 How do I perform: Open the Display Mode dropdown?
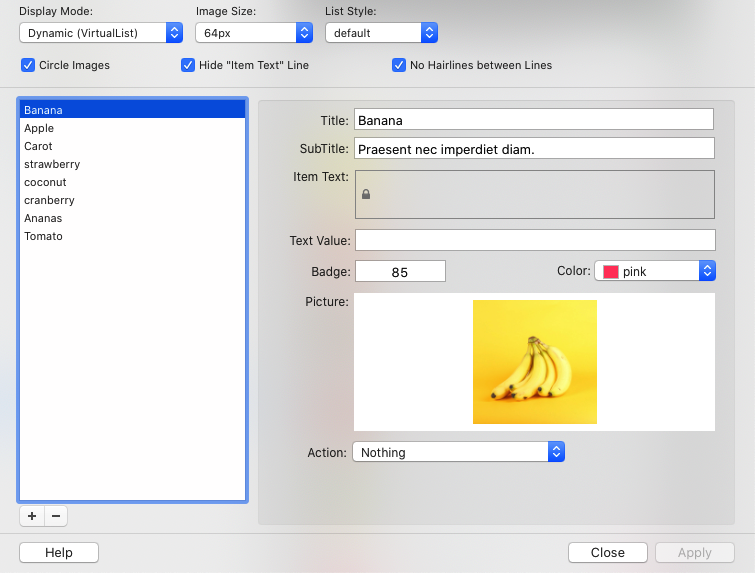(x=101, y=33)
